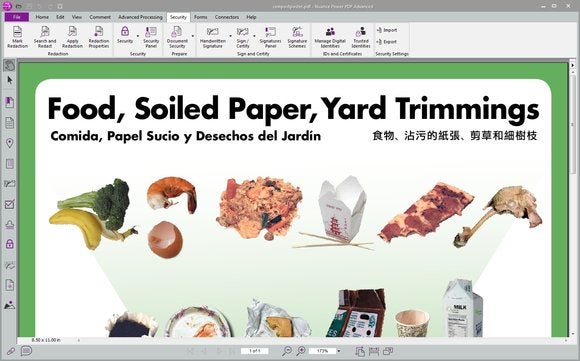Click the Mark Redaction tool
Image resolution: width=580 pixels, height=361 pixels.
pos(17,37)
